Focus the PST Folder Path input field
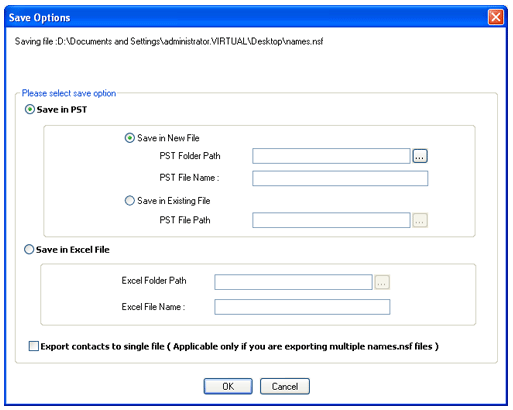Screen dimensions: 513x410 click(331, 156)
